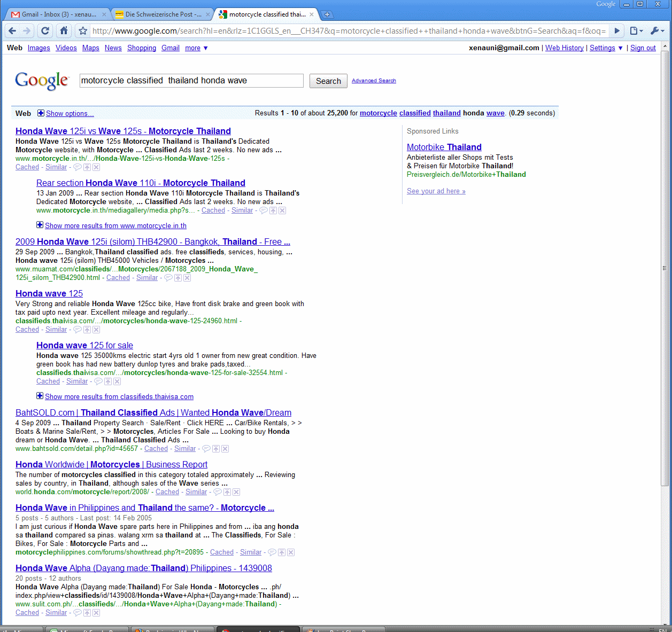Click the Google logo

pos(42,81)
